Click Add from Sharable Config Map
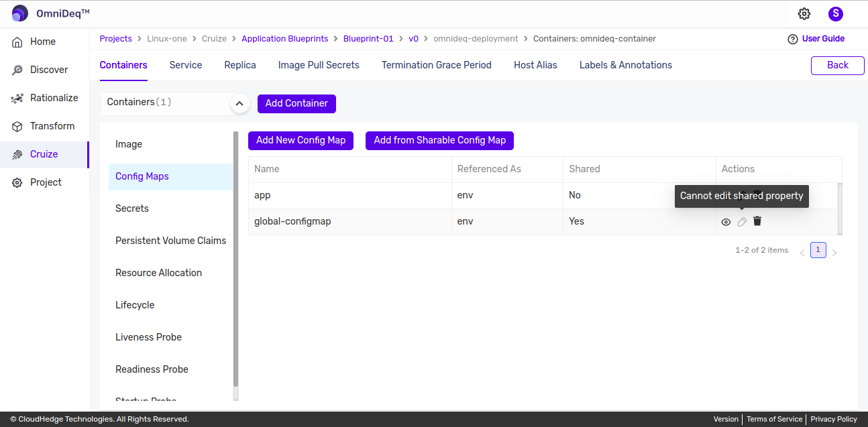This screenshot has height=427, width=868. coord(440,140)
